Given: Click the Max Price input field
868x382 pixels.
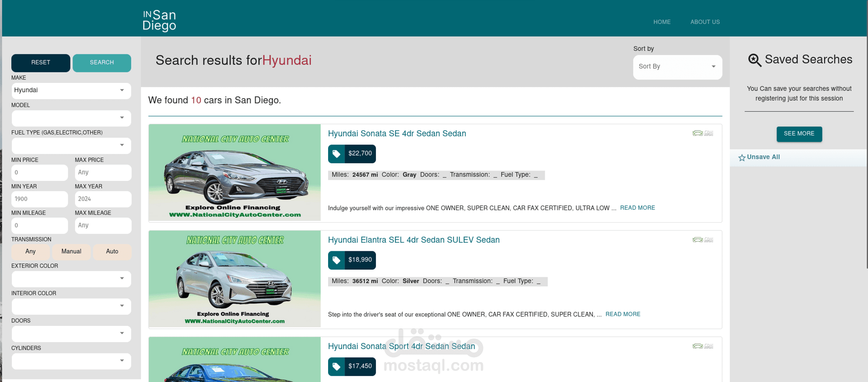Looking at the screenshot, I should [103, 173].
